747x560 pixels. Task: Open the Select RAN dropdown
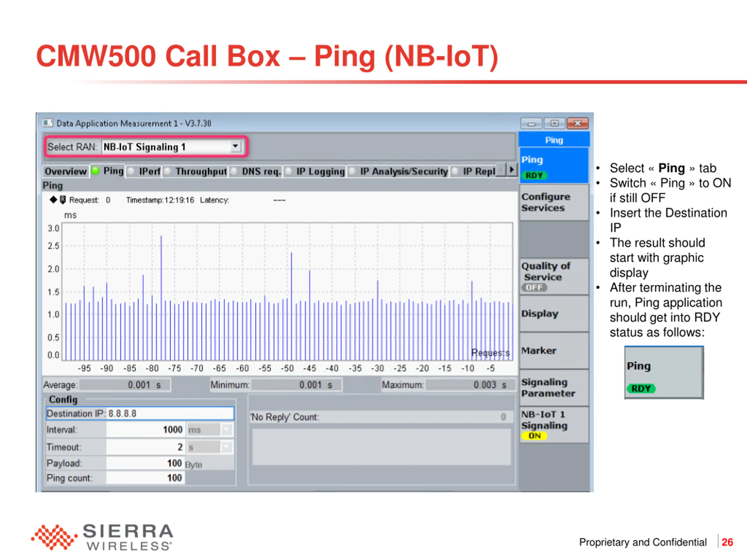coord(235,146)
